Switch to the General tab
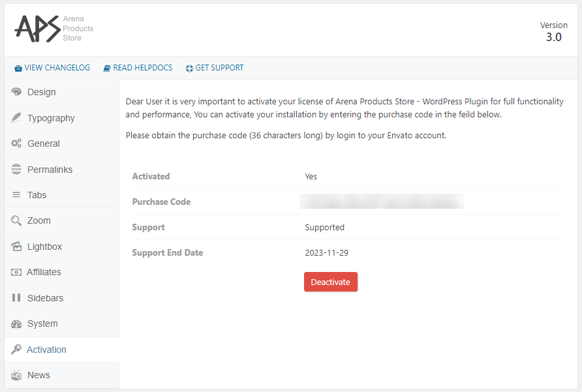582x392 pixels. (61, 143)
